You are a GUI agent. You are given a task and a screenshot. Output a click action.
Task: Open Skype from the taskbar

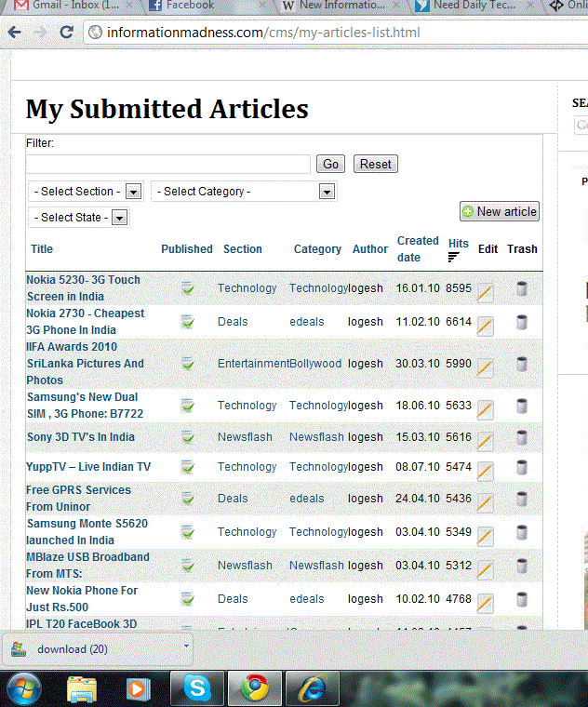197,688
